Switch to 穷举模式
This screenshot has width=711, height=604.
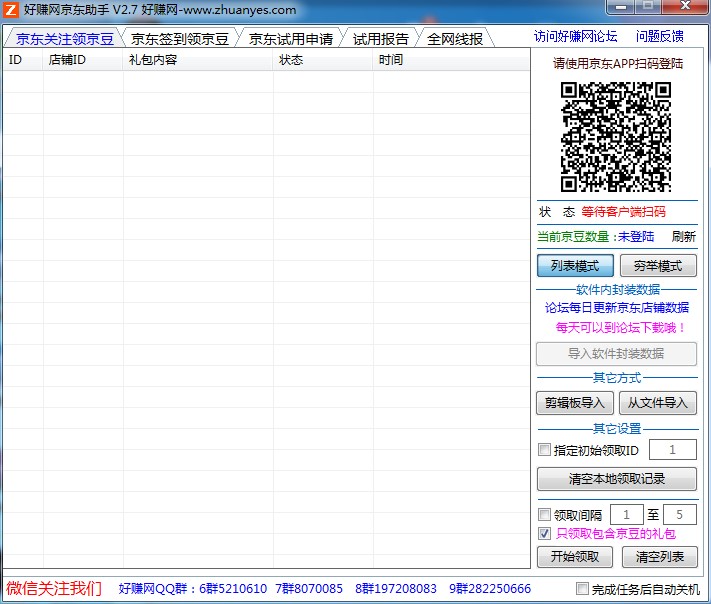click(x=658, y=266)
